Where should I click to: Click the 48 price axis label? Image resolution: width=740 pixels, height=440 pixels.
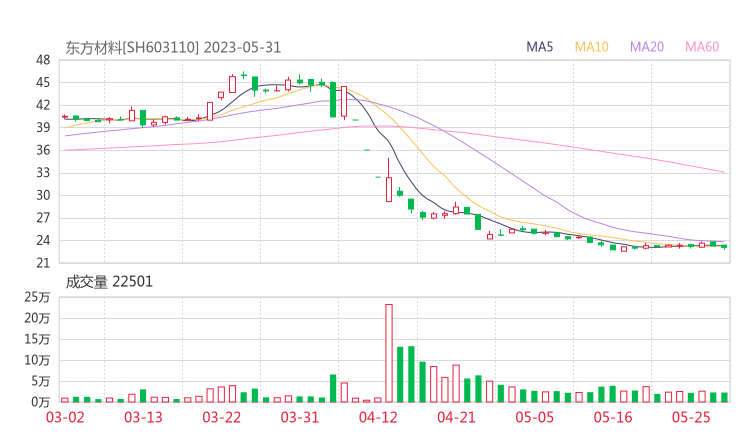coord(43,60)
